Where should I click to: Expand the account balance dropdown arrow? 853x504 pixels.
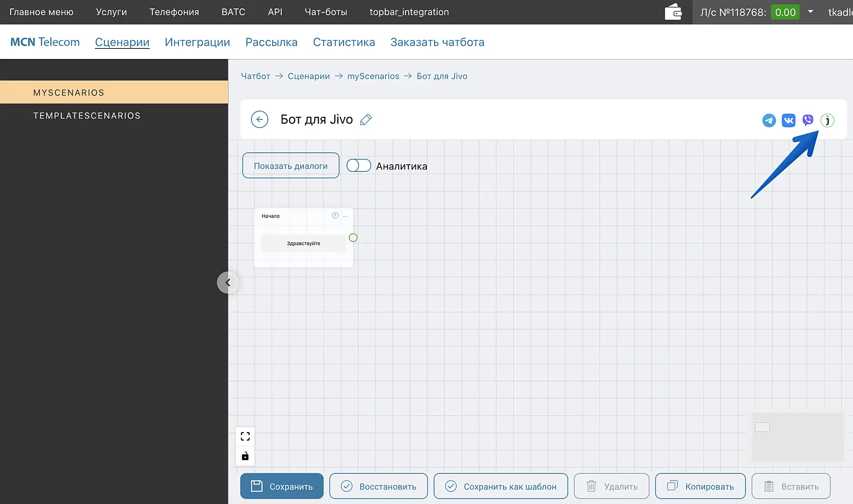pyautogui.click(x=810, y=12)
